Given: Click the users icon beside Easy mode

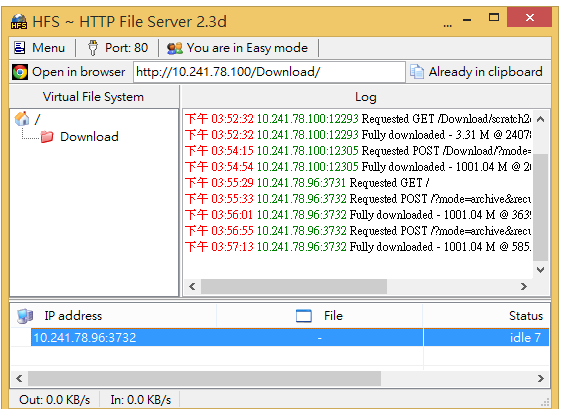Looking at the screenshot, I should [175, 48].
